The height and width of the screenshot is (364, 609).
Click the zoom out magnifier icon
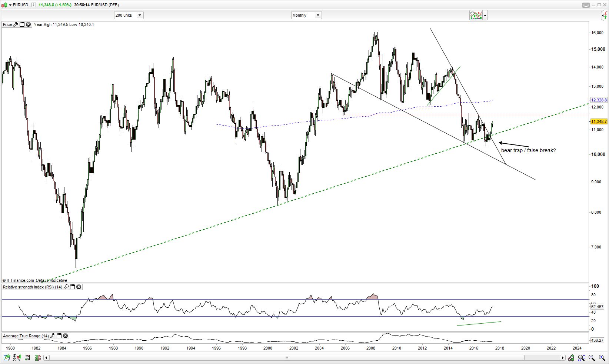pyautogui.click(x=592, y=358)
